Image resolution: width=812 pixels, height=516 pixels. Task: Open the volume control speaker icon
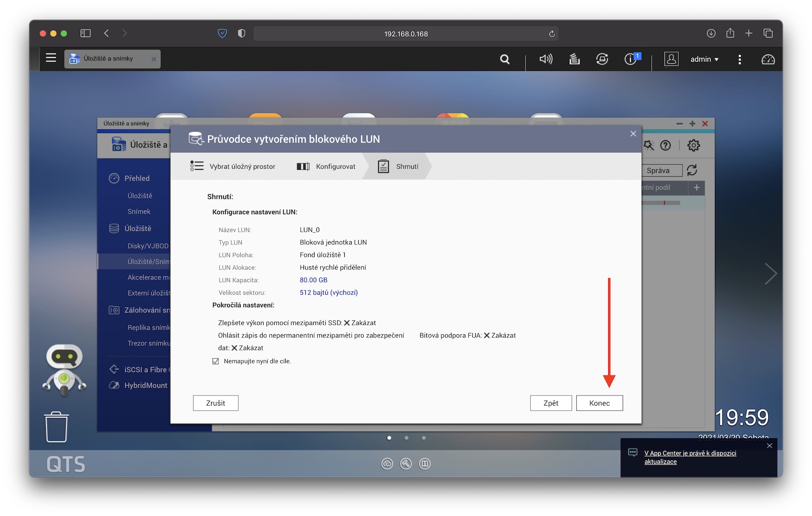(546, 59)
